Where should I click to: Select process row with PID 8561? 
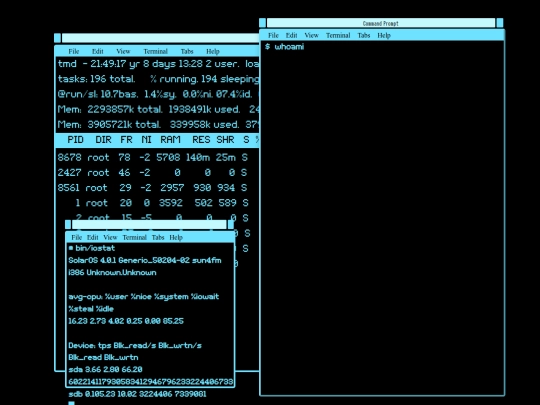click(152, 188)
